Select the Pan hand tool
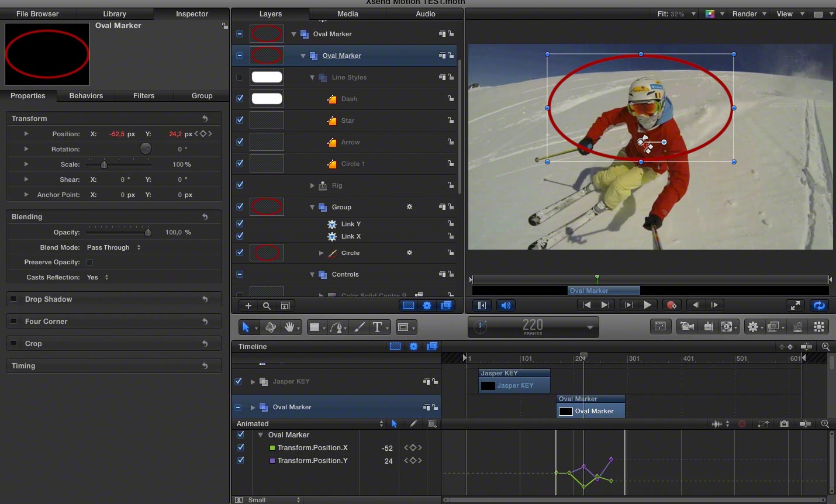The width and height of the screenshot is (836, 504). click(x=289, y=327)
